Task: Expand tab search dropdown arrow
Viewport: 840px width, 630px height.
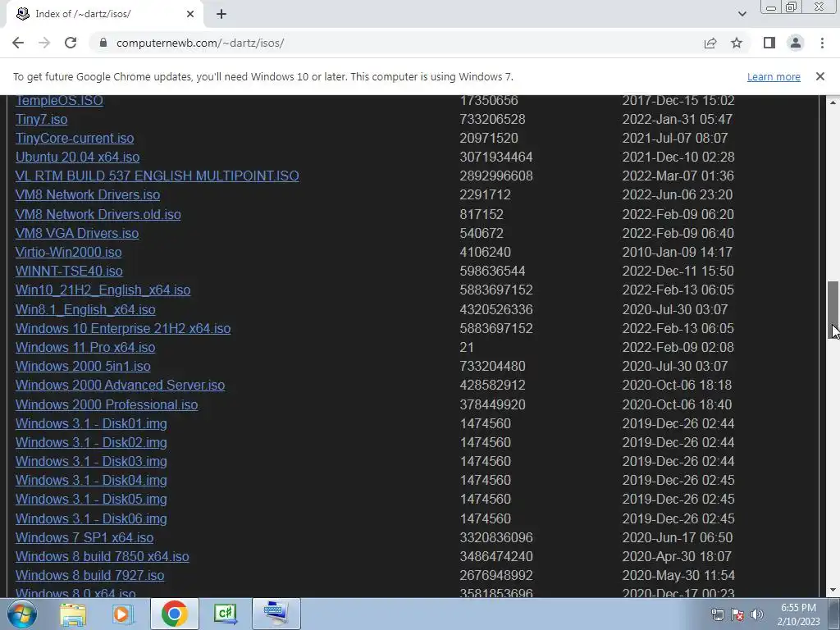Action: tap(742, 14)
